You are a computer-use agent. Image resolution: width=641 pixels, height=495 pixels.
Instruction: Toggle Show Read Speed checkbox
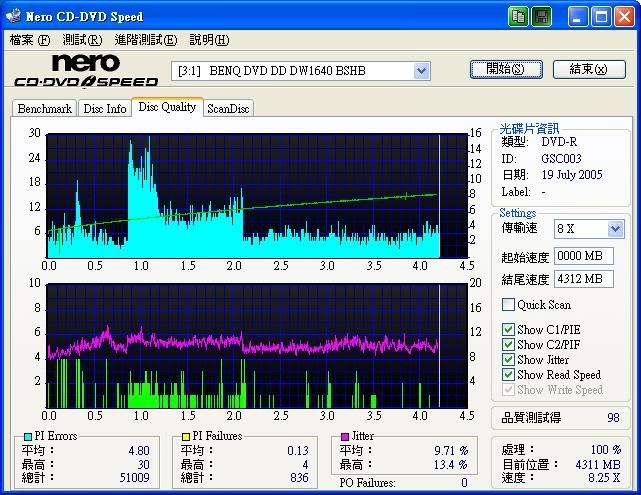(x=508, y=375)
